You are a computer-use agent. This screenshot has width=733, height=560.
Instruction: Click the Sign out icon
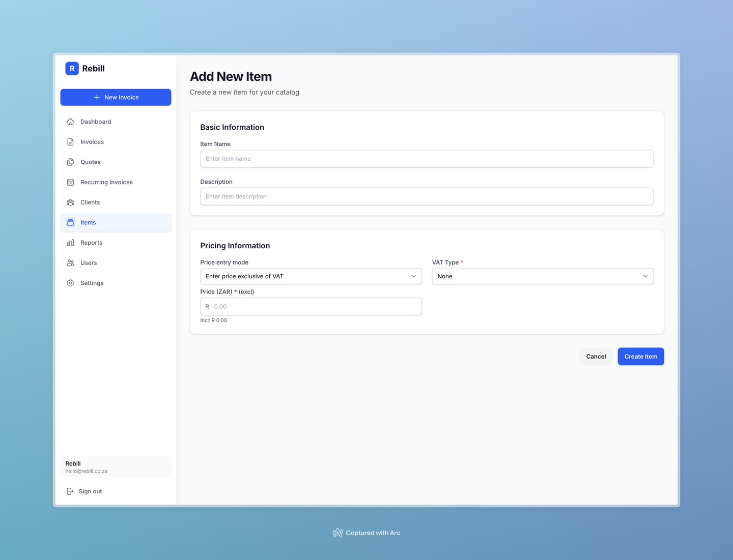tap(70, 491)
